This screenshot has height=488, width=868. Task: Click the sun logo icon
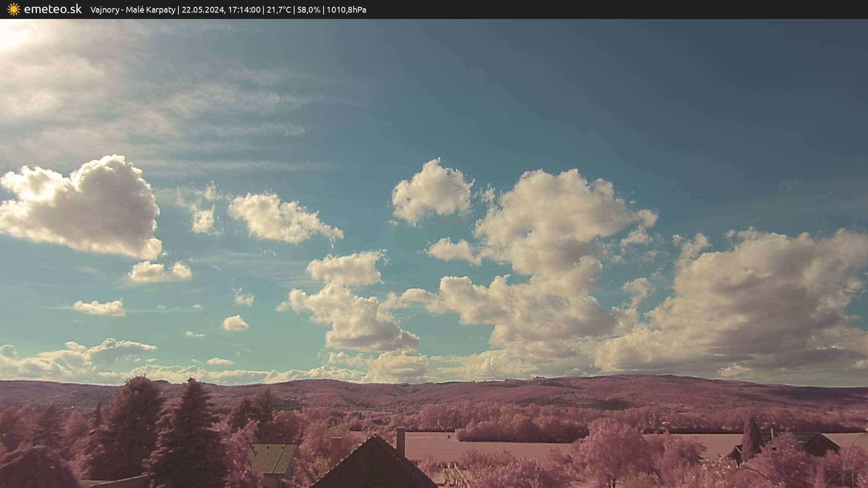14,9
